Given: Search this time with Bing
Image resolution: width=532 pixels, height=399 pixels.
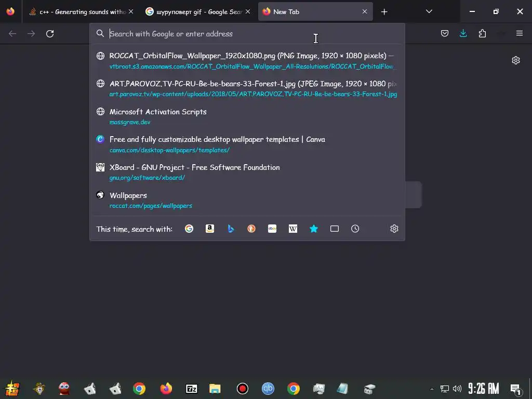Looking at the screenshot, I should (231, 229).
